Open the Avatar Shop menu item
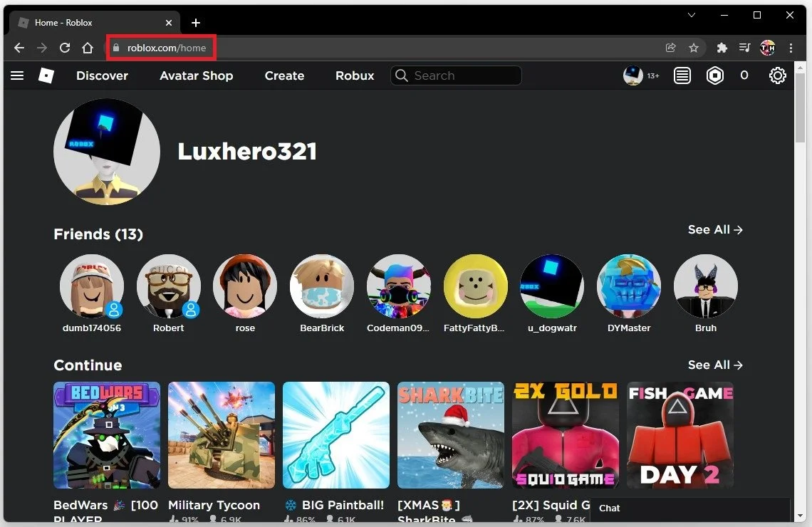 (197, 75)
